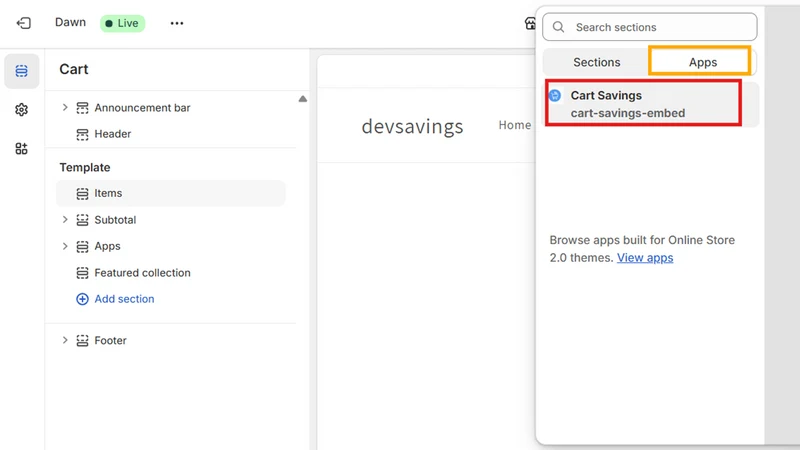Switch to the Apps tab
The width and height of the screenshot is (800, 450).
coord(703,62)
